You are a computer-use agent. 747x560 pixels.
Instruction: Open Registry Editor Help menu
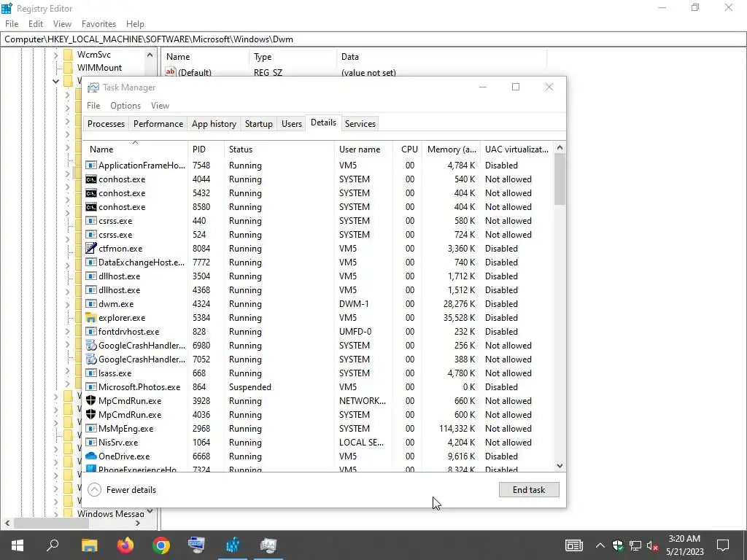tap(135, 24)
